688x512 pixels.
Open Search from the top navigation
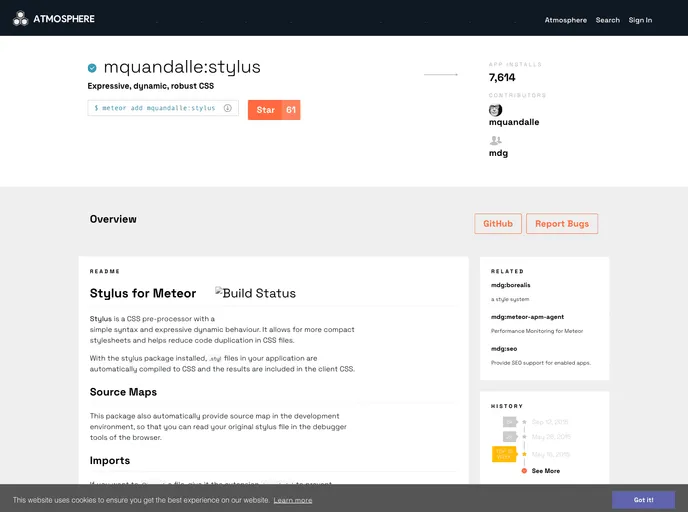click(608, 20)
